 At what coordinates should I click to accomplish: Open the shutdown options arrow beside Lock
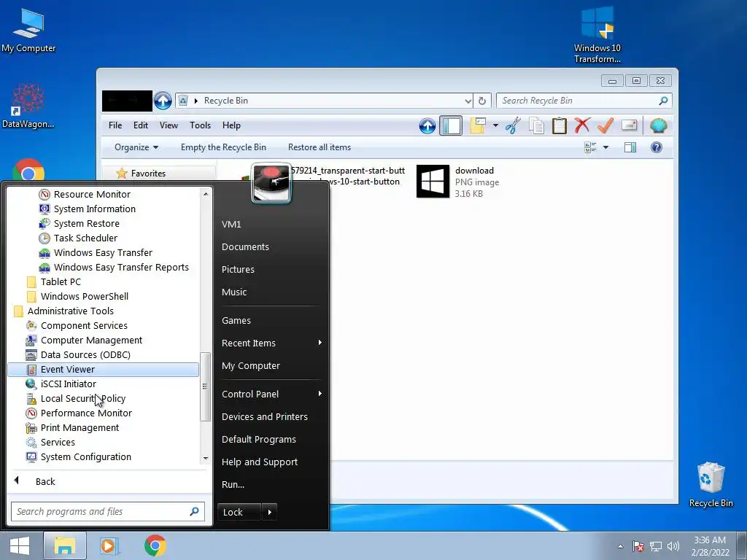point(269,512)
